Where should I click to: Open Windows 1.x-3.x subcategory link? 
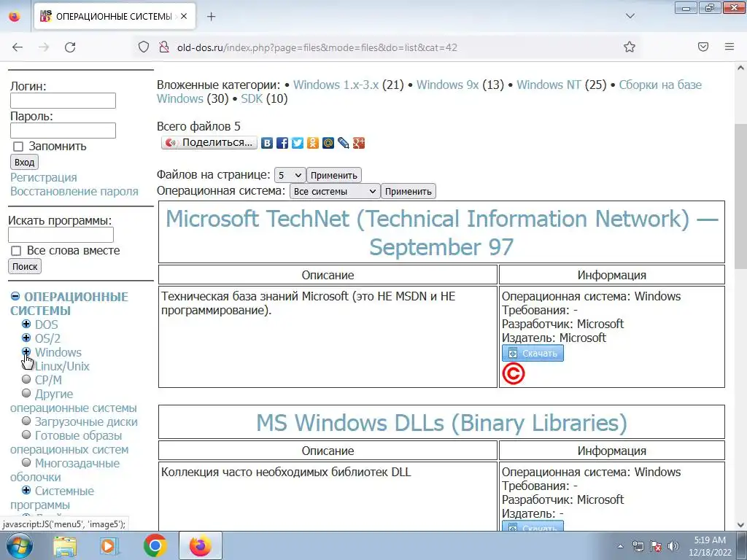[x=336, y=85]
